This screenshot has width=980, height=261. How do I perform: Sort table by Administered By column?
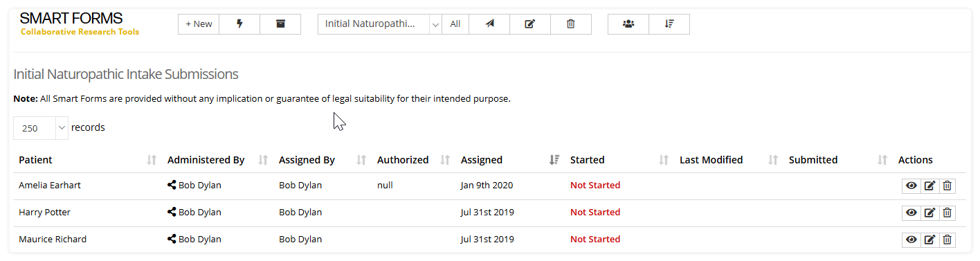tap(217, 160)
